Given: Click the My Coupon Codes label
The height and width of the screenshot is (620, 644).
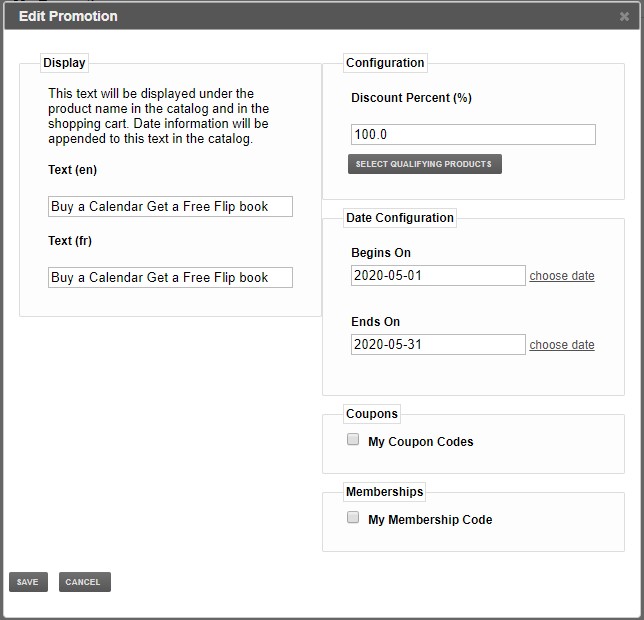Looking at the screenshot, I should click(x=421, y=441).
